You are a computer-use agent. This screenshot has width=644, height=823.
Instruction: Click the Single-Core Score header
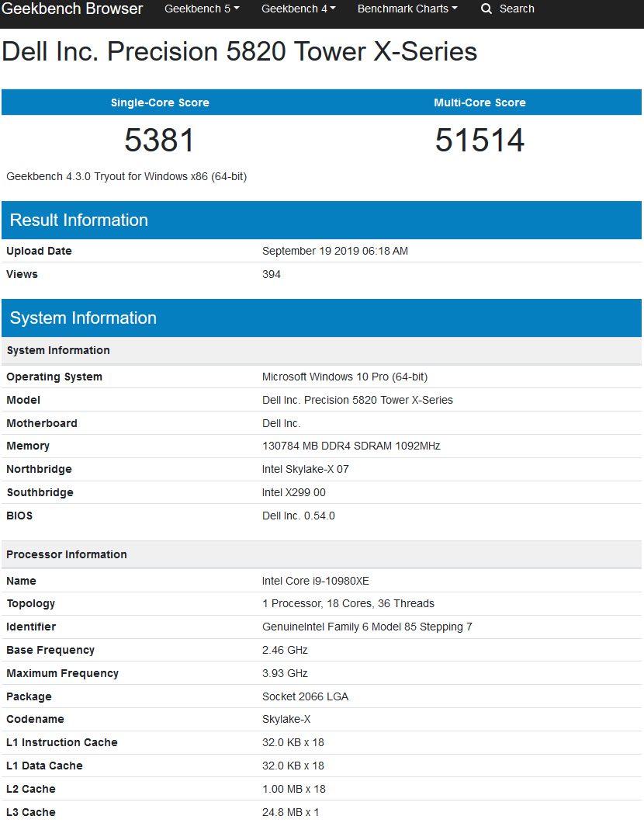click(x=160, y=102)
